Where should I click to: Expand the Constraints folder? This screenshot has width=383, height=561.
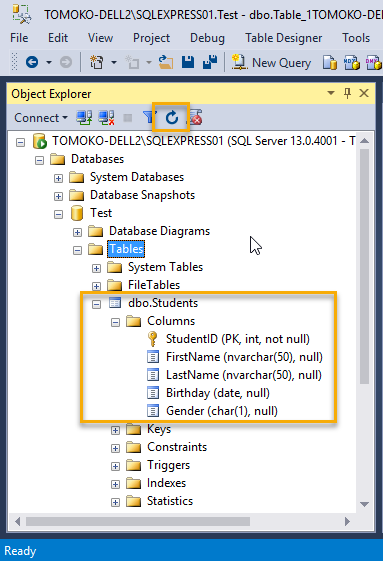pyautogui.click(x=115, y=448)
